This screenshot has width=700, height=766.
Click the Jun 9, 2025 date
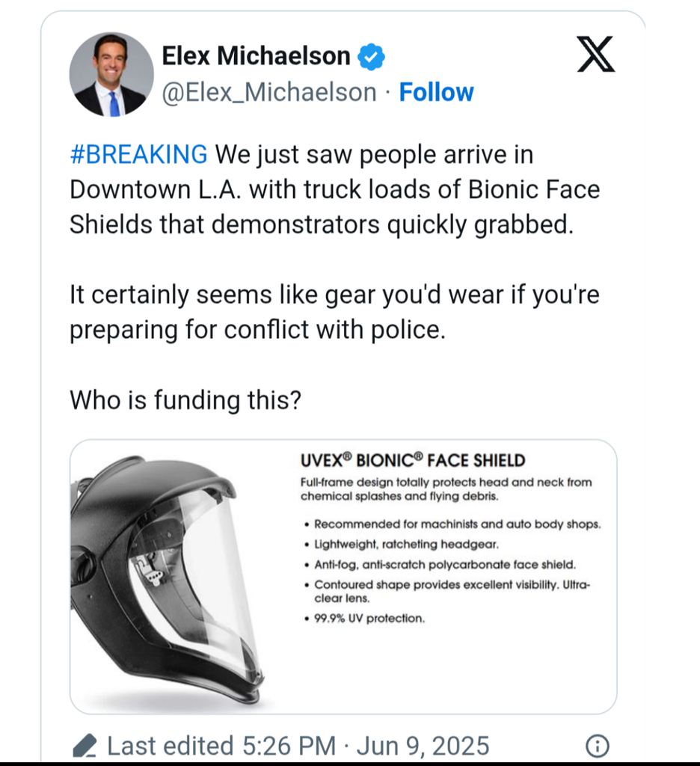click(x=424, y=745)
